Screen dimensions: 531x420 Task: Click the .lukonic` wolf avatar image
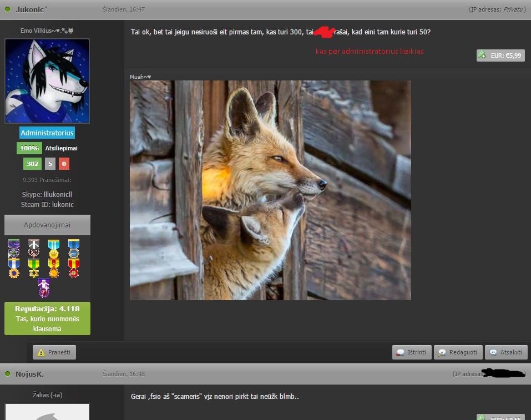47,81
